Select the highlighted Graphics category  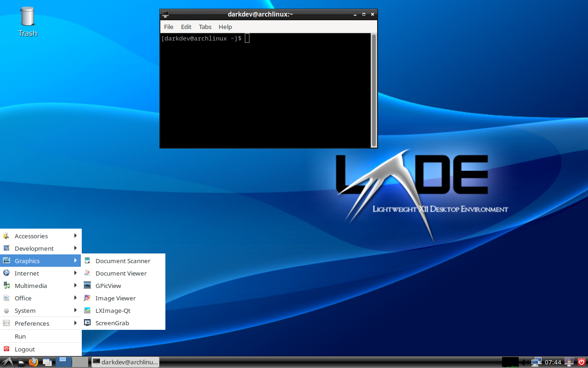pos(41,261)
